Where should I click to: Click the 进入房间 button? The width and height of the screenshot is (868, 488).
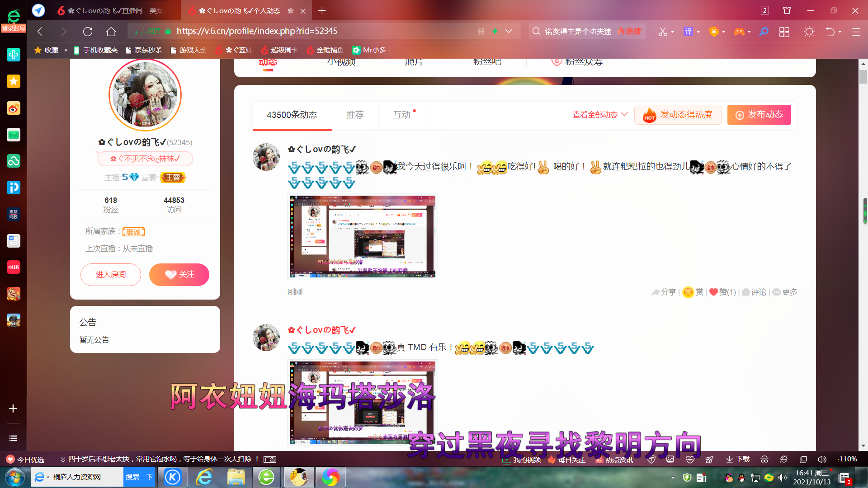[x=111, y=274]
